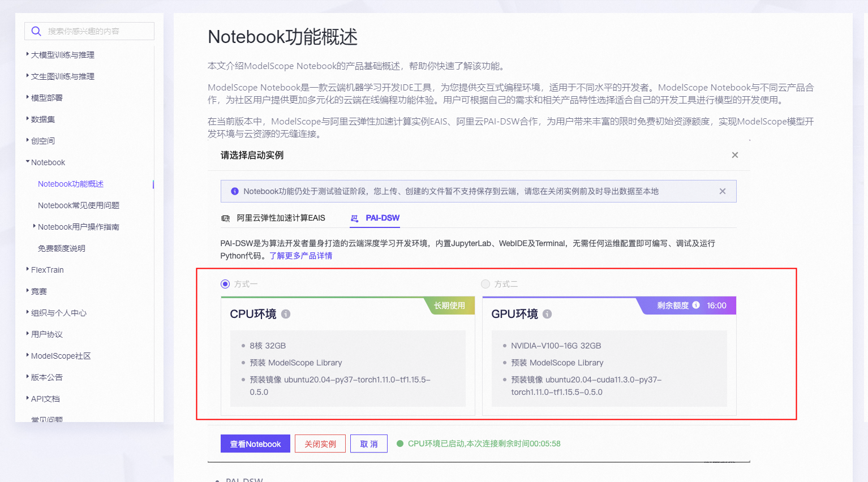Click the 查看Notebook button
868x482 pixels.
point(255,444)
